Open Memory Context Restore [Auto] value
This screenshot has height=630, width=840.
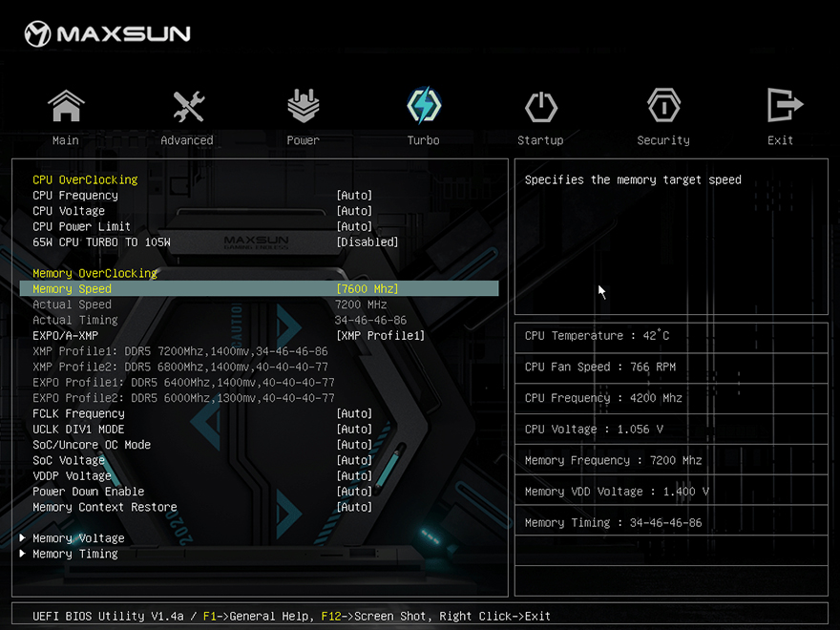pos(354,507)
